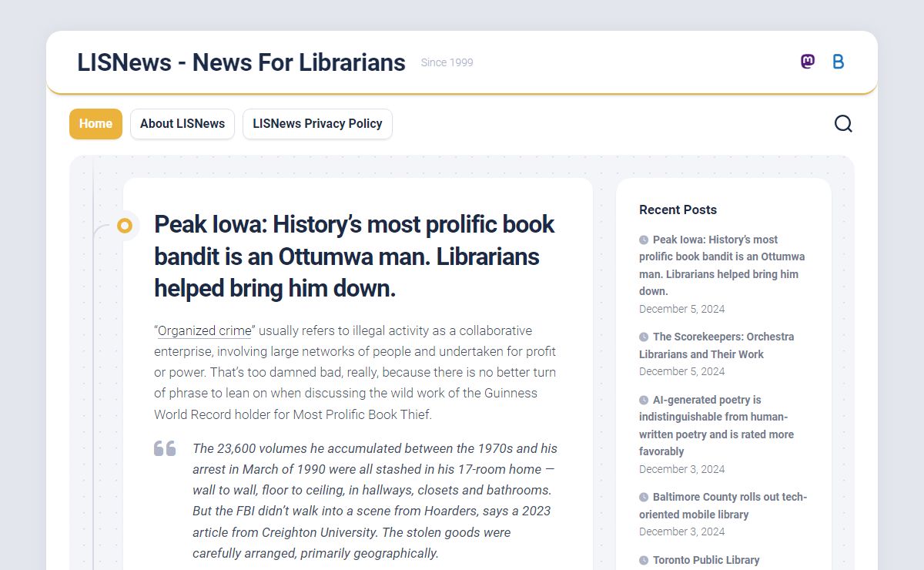Viewport: 924px width, 570px height.
Task: Open the Mastodon profile icon
Action: [807, 62]
